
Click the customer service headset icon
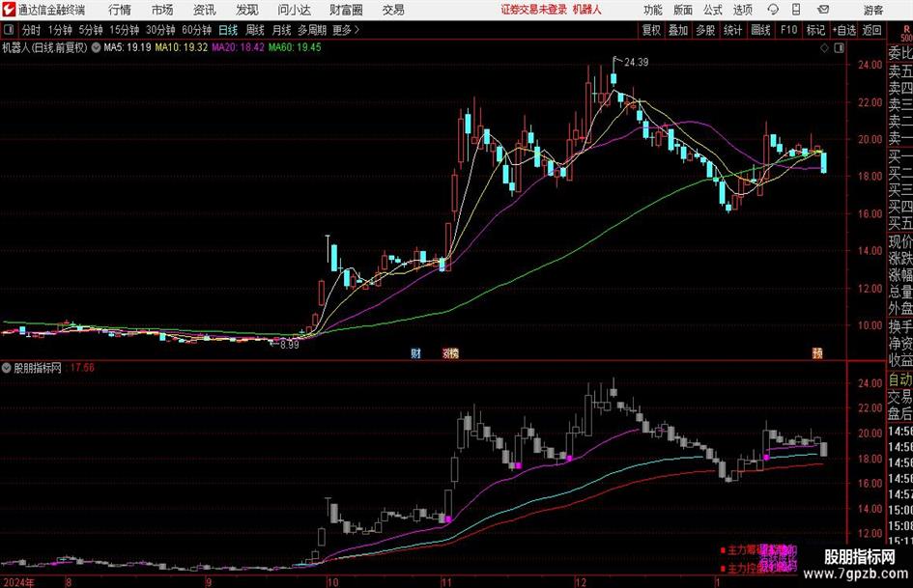coord(773,10)
